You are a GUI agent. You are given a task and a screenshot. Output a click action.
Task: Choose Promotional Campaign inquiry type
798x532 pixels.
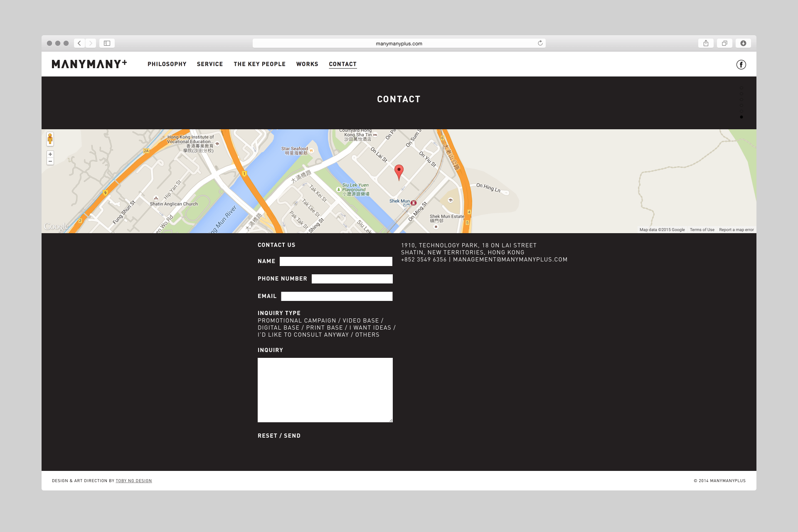coord(297,320)
